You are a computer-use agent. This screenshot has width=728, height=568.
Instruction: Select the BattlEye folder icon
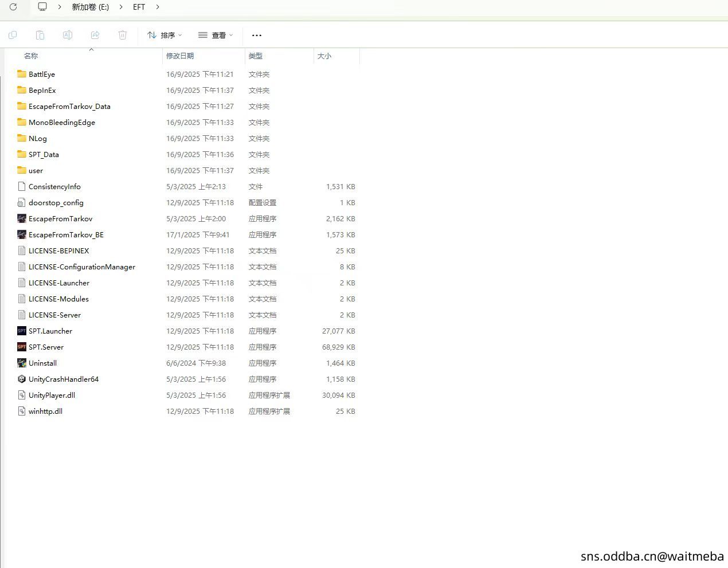(x=22, y=74)
